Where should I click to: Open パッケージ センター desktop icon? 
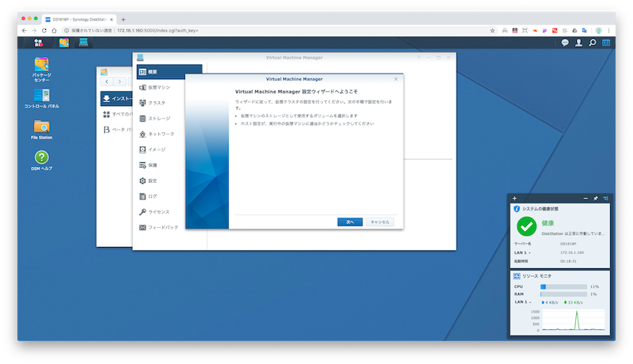coord(42,70)
